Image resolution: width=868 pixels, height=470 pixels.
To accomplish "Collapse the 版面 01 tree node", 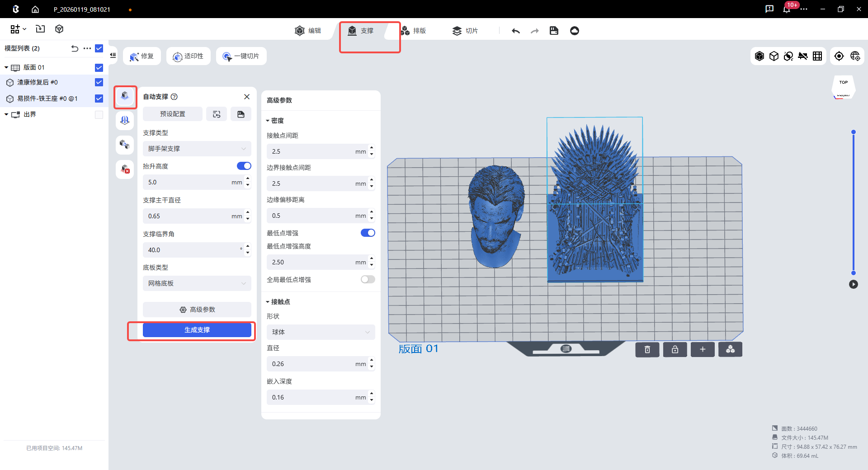I will 6,68.
